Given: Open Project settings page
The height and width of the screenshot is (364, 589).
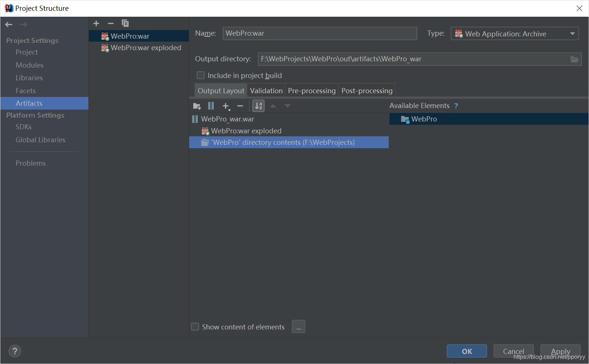Looking at the screenshot, I should pos(27,52).
